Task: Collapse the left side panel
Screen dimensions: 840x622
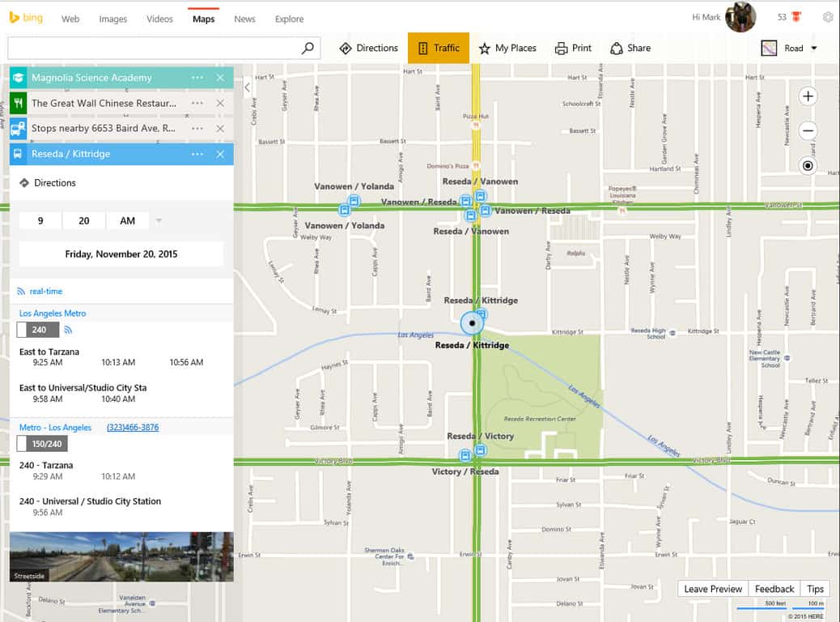Action: [247, 87]
